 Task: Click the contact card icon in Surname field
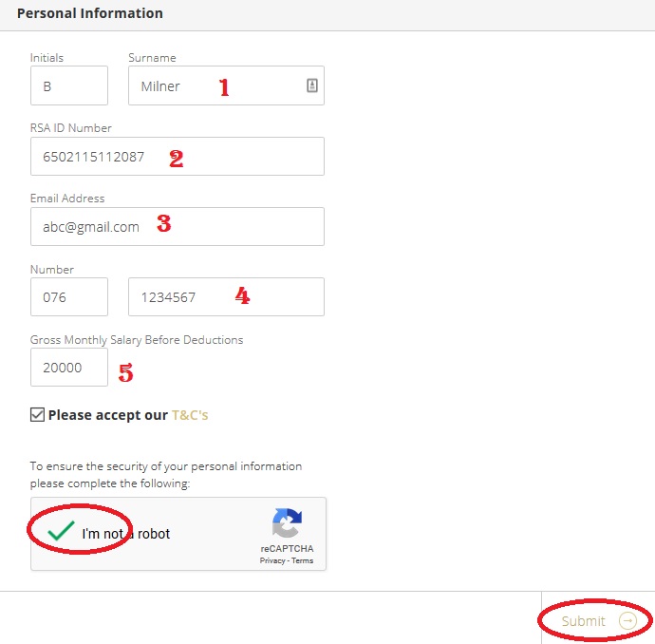[x=311, y=85]
